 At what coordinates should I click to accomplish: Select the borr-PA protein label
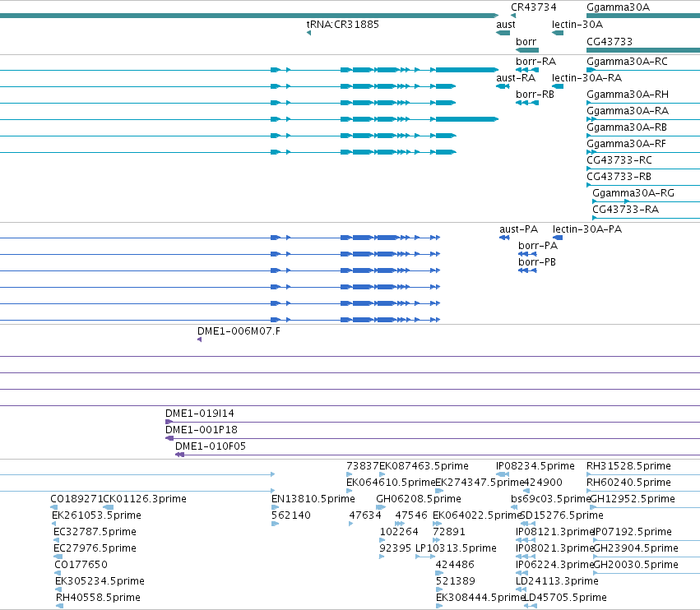(x=537, y=246)
